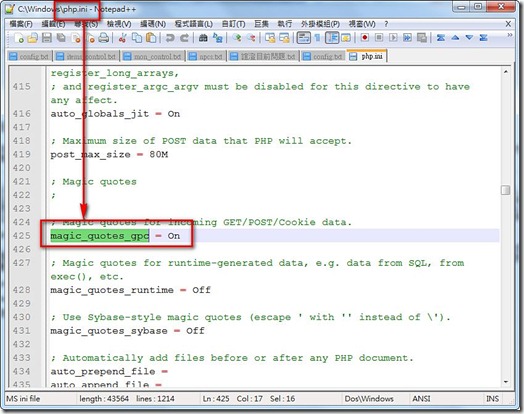Close current document with menu bar X
The image size is (524, 414).
tap(508, 24)
